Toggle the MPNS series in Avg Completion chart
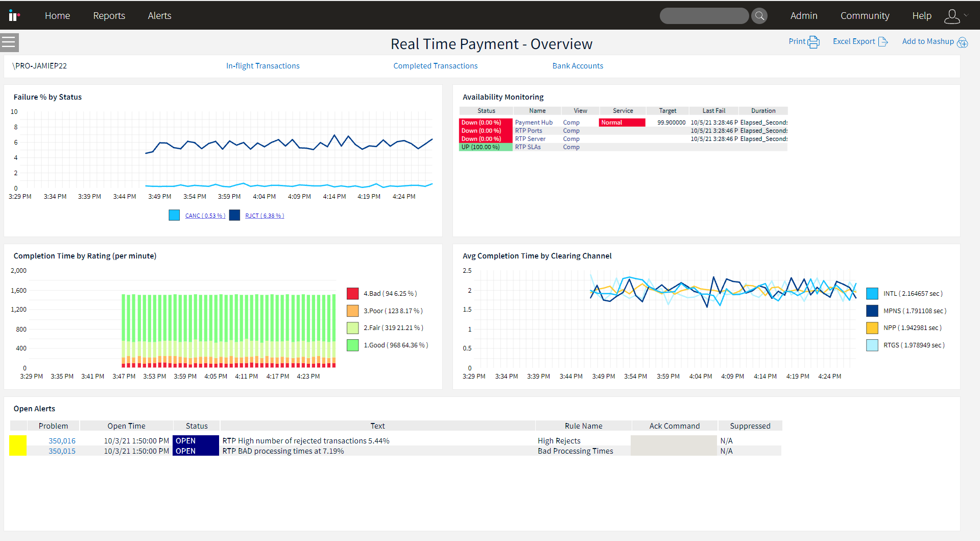The width and height of the screenshot is (980, 541). [914, 311]
